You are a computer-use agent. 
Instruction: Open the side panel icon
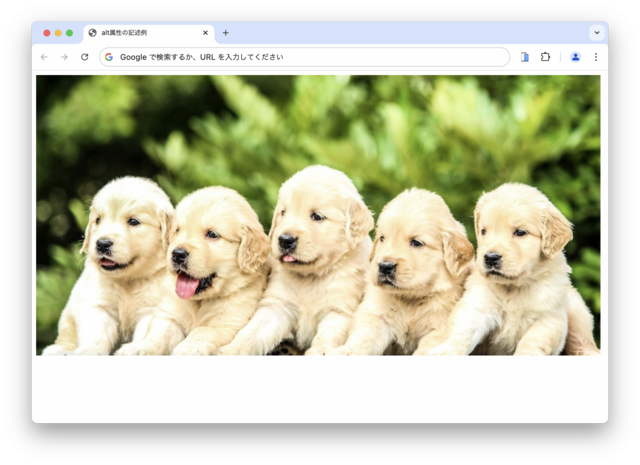pyautogui.click(x=525, y=57)
